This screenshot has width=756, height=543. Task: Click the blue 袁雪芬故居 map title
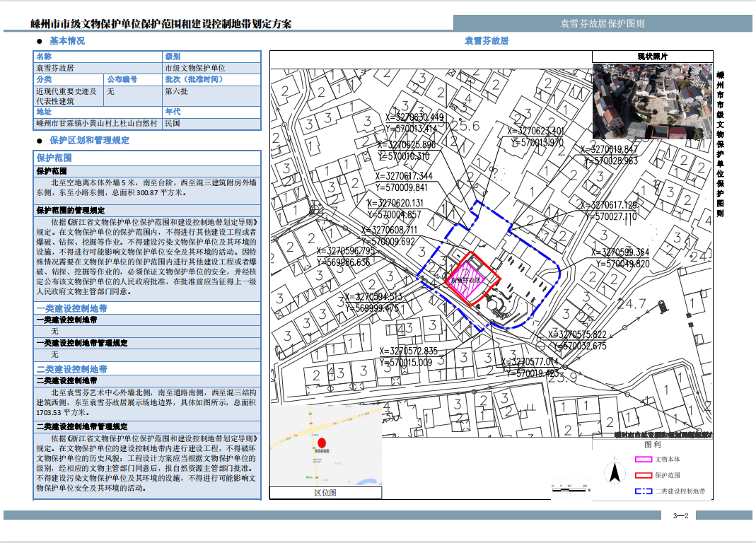tap(486, 41)
